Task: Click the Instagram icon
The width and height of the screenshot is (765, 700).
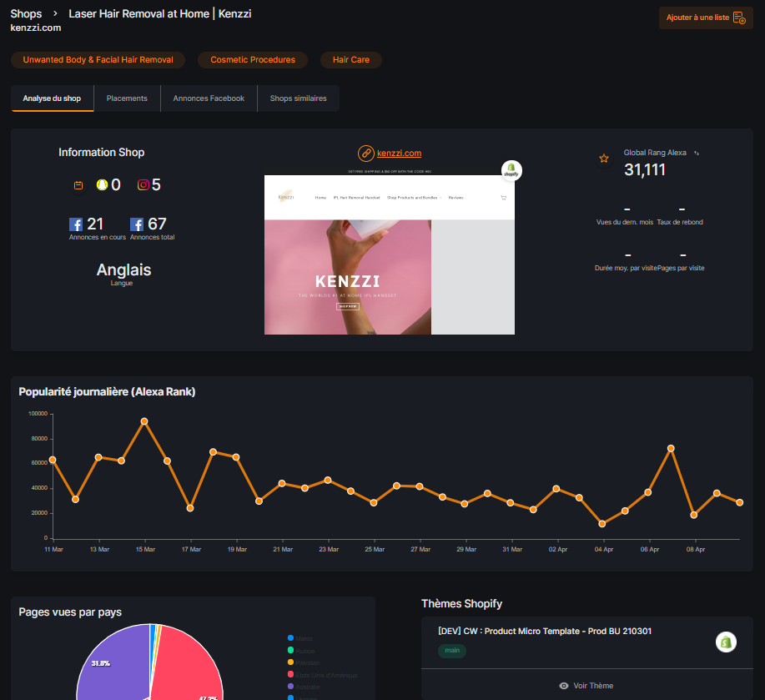Action: pos(143,185)
